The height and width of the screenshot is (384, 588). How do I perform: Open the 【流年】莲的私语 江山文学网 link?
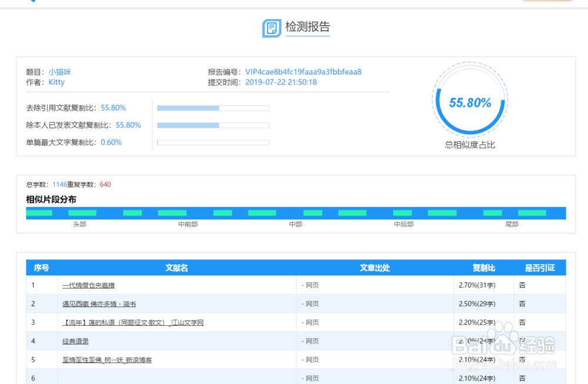click(x=133, y=322)
